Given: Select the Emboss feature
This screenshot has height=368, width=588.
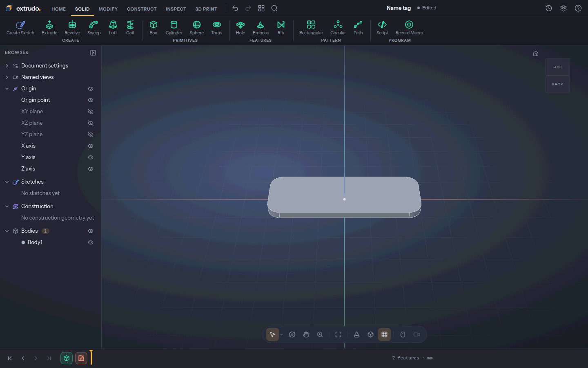Looking at the screenshot, I should pyautogui.click(x=261, y=28).
